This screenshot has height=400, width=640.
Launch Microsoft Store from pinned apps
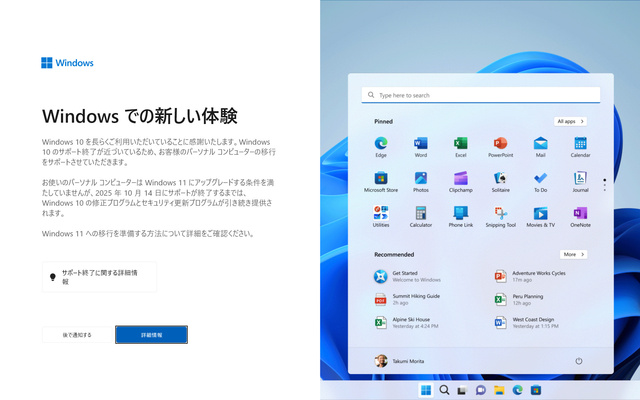click(x=381, y=178)
